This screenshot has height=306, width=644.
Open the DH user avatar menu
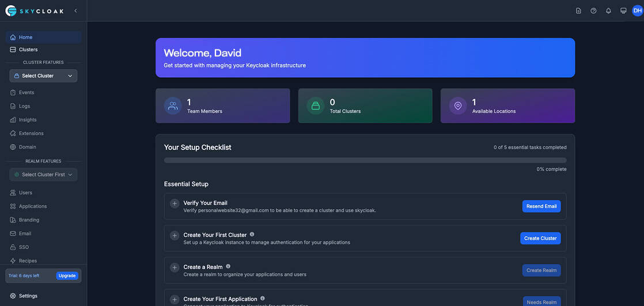coord(637,11)
